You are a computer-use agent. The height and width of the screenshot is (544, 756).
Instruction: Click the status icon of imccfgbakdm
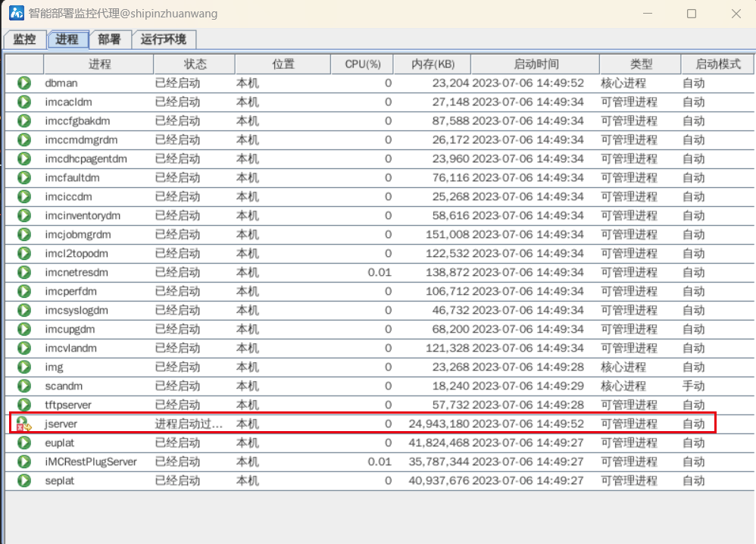[24, 120]
